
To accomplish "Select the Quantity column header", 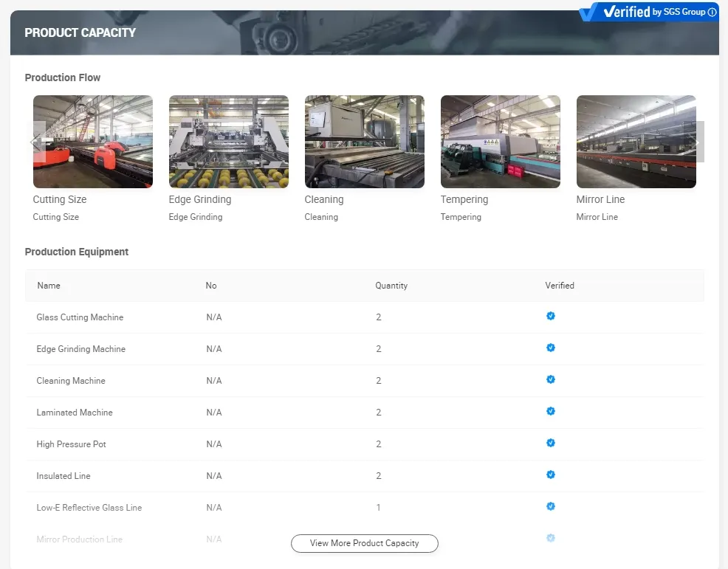I will (x=391, y=286).
